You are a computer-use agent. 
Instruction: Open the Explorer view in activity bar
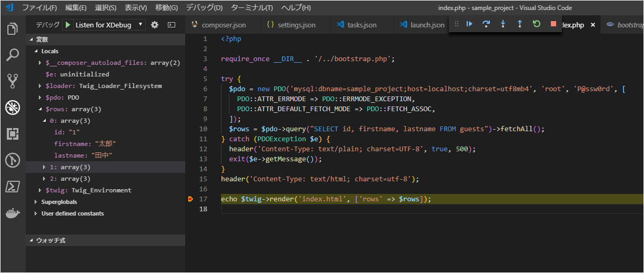pos(13,29)
